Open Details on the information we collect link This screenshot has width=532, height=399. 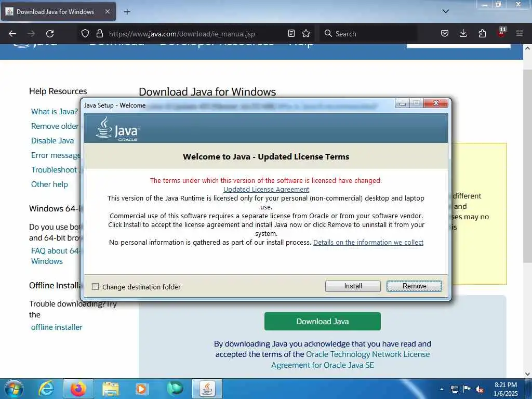point(368,242)
